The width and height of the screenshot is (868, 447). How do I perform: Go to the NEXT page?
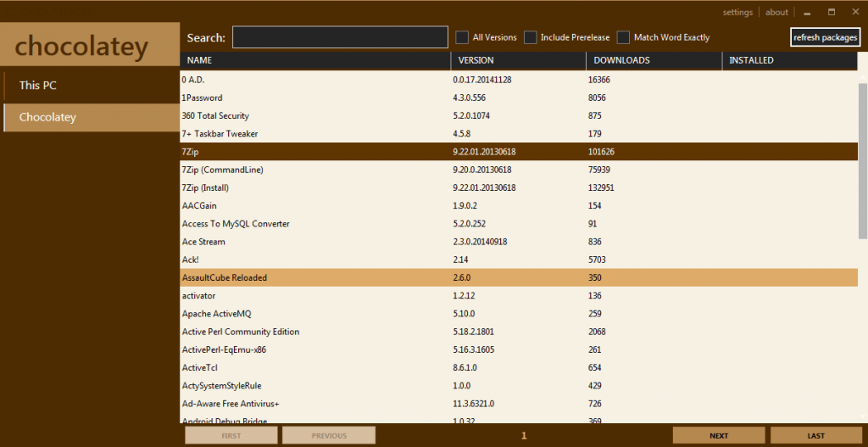click(719, 435)
